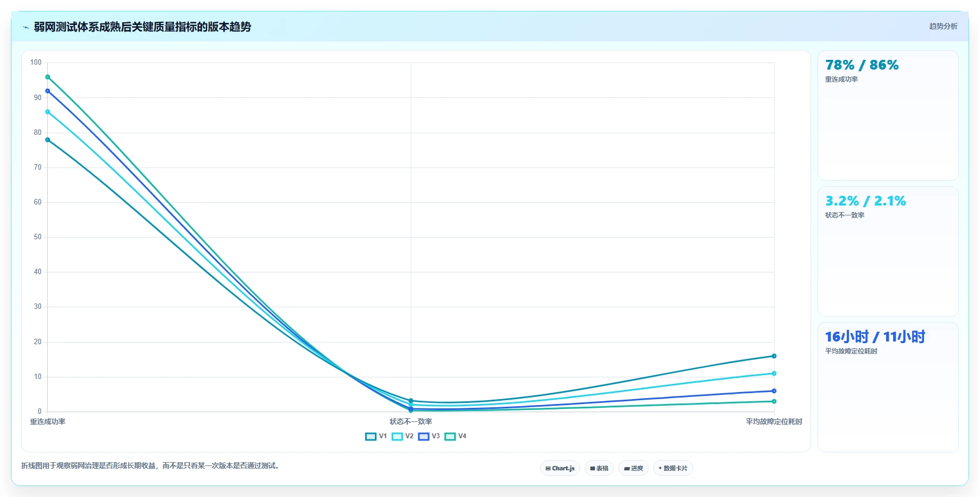The width and height of the screenshot is (980, 497).
Task: Click the 进度 tag chip
Action: tap(633, 468)
